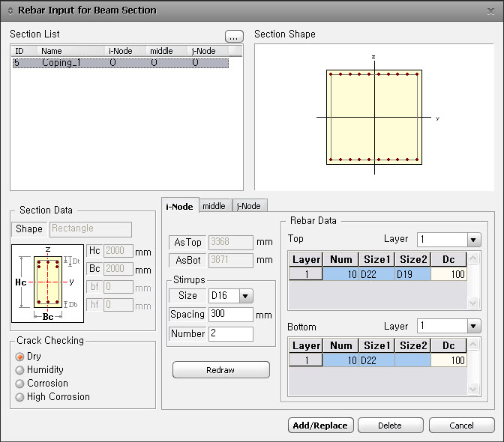Expand the Bottom rebar Layer dropdown
The width and height of the screenshot is (504, 442).
(x=473, y=327)
